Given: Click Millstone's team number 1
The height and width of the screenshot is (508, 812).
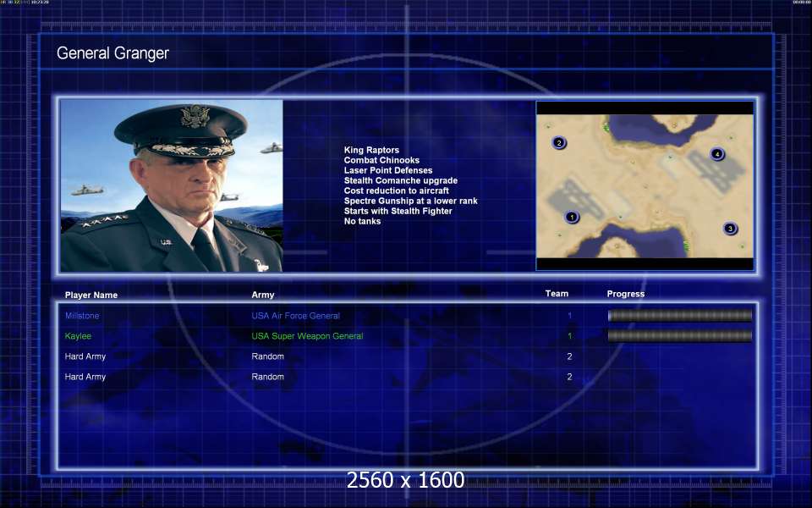Looking at the screenshot, I should pyautogui.click(x=569, y=316).
